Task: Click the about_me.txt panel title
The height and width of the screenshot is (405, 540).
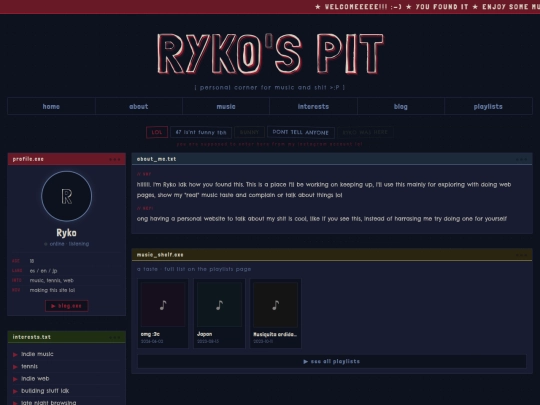Action: [x=156, y=159]
